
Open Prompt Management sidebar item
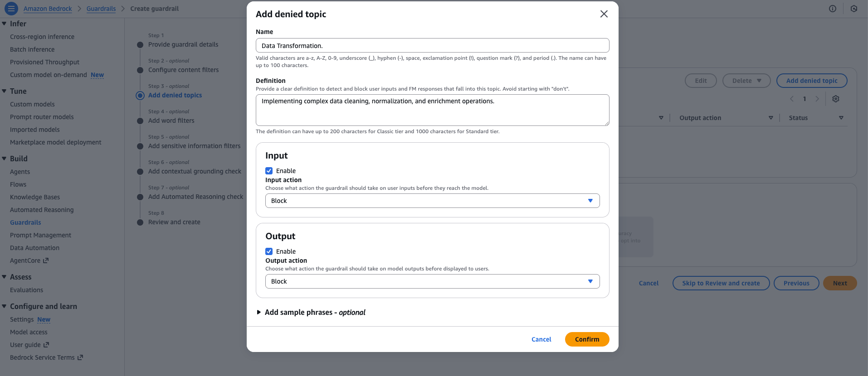click(40, 235)
